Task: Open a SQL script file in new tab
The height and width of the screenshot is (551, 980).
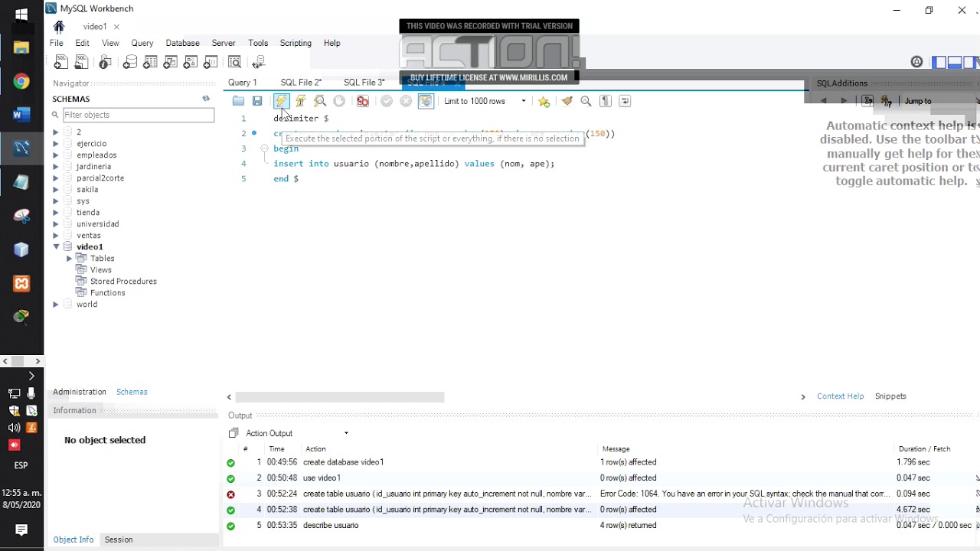Action: click(x=80, y=62)
